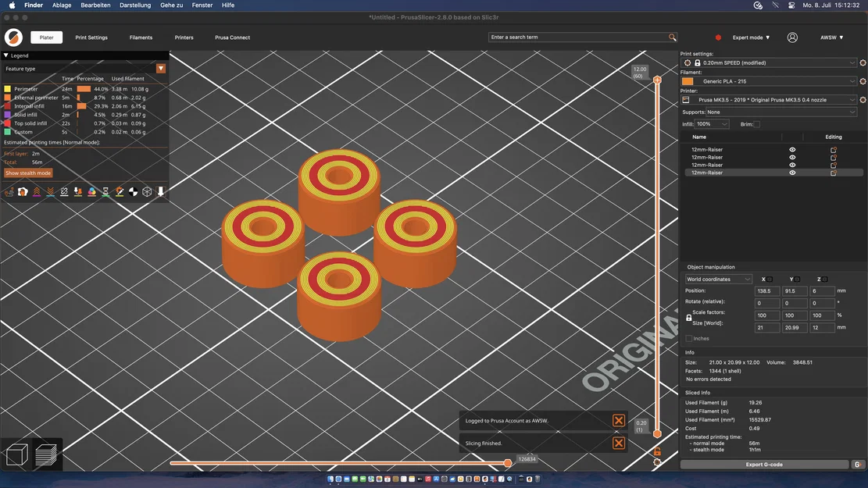This screenshot has height=488, width=868.
Task: Toggle visibility of first 12mm-Raiser
Action: point(792,150)
